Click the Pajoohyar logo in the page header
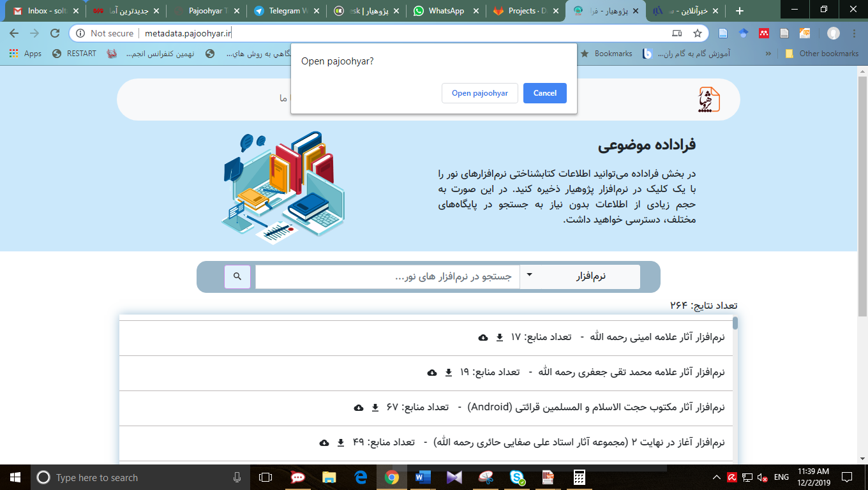The image size is (868, 490). 708,100
